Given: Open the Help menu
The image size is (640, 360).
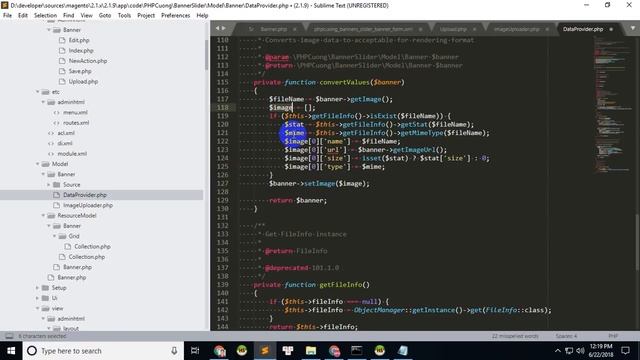Looking at the screenshot, I should coord(202,15).
